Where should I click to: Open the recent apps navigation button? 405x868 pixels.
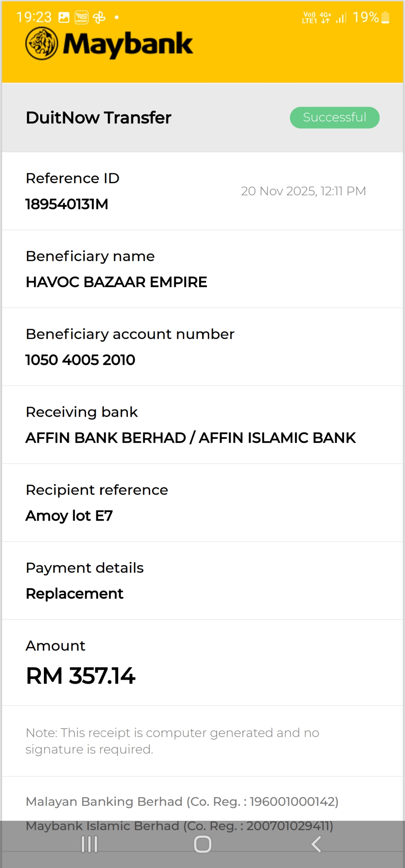tap(90, 844)
